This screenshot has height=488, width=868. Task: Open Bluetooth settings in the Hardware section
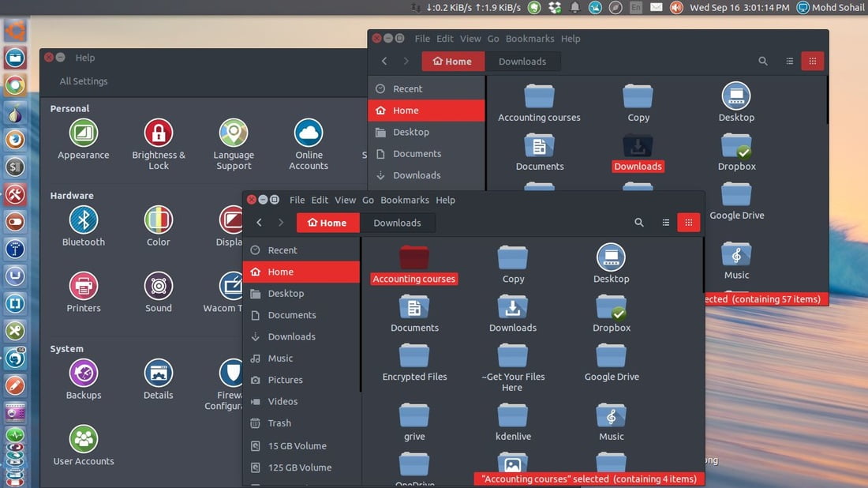click(83, 220)
